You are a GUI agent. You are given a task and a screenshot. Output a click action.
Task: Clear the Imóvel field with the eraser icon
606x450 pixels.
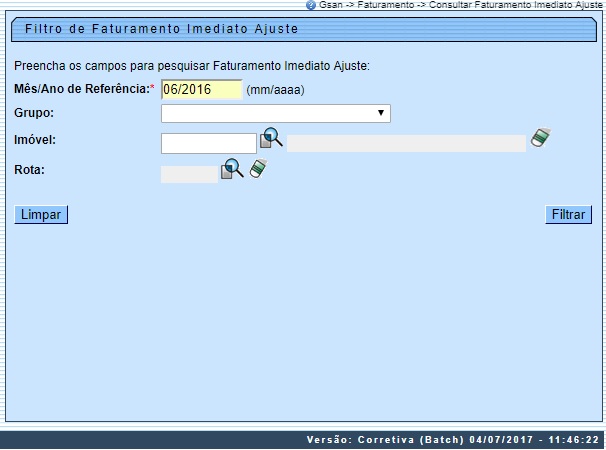tap(541, 138)
